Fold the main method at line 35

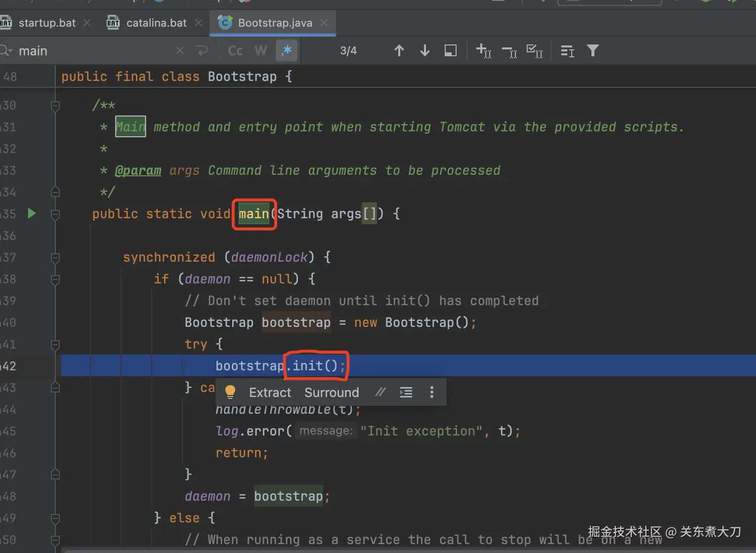[x=55, y=214]
